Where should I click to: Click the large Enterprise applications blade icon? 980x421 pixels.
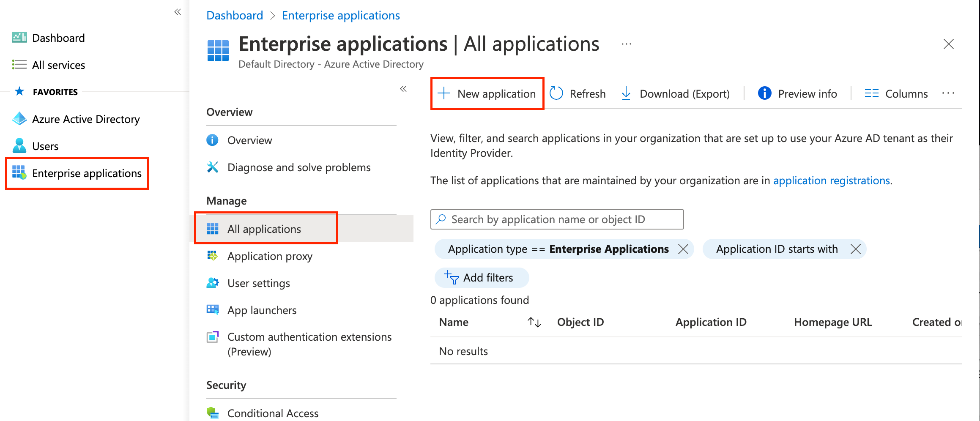pyautogui.click(x=218, y=51)
